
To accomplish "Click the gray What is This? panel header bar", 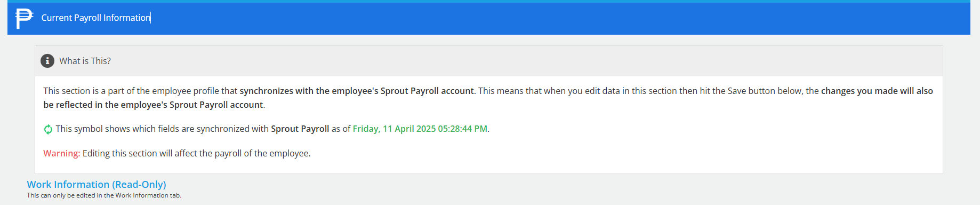I will [x=489, y=61].
